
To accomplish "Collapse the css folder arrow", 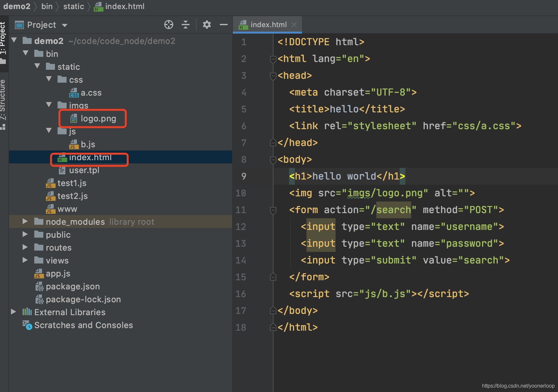I will 49,79.
